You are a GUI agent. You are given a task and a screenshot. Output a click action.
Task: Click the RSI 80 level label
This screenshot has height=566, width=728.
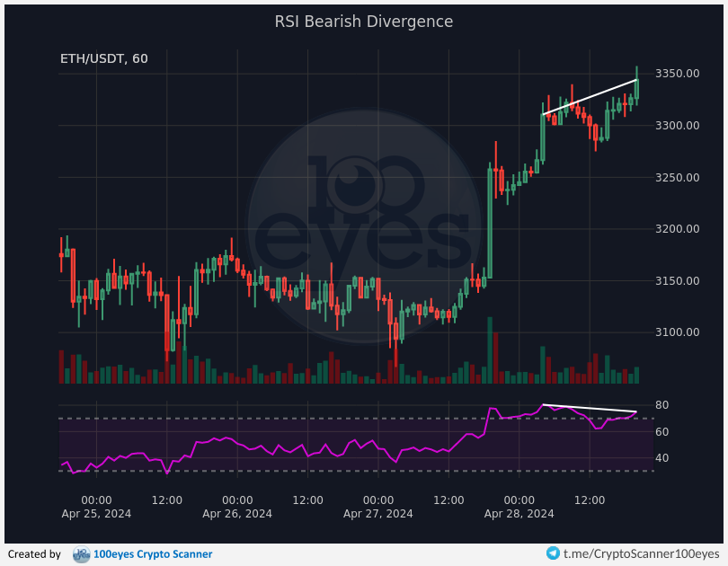661,406
